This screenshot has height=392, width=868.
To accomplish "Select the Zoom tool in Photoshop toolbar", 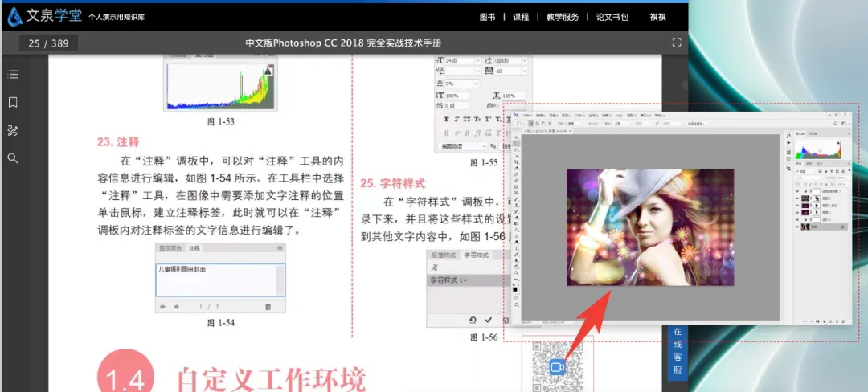I will point(517,272).
